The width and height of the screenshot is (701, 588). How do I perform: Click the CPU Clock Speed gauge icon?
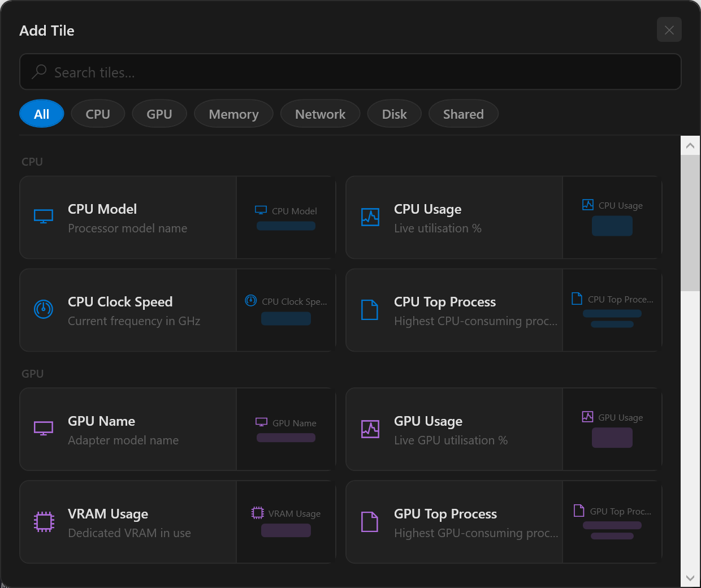(43, 309)
